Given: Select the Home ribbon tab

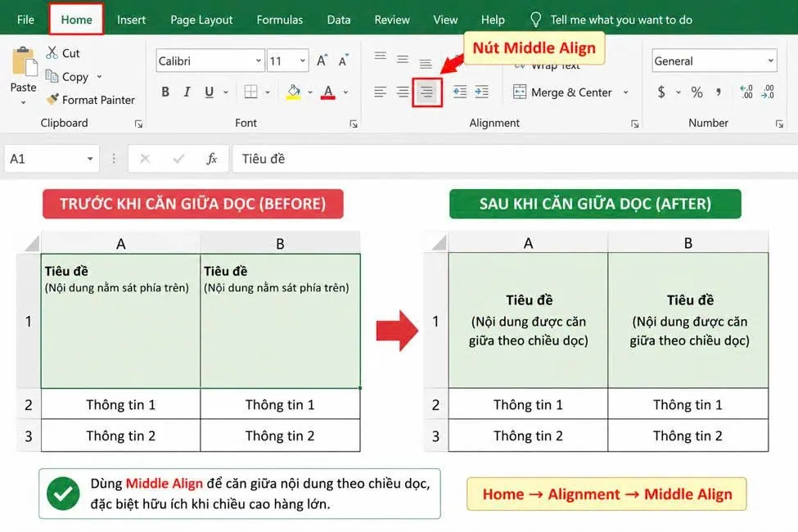Looking at the screenshot, I should tap(76, 20).
